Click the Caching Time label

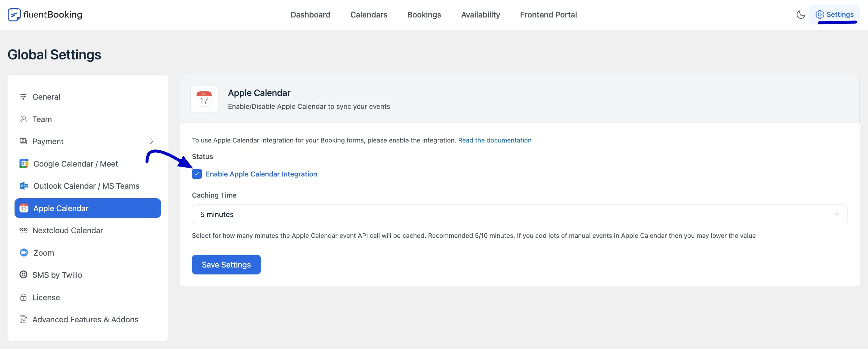[214, 195]
